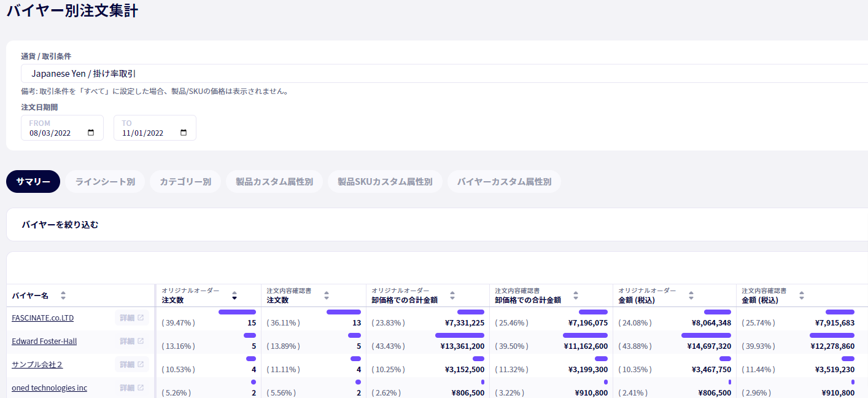Click the ¥12,278,860 amount cell
Viewport: 868px width, 398px height.
tap(832, 346)
